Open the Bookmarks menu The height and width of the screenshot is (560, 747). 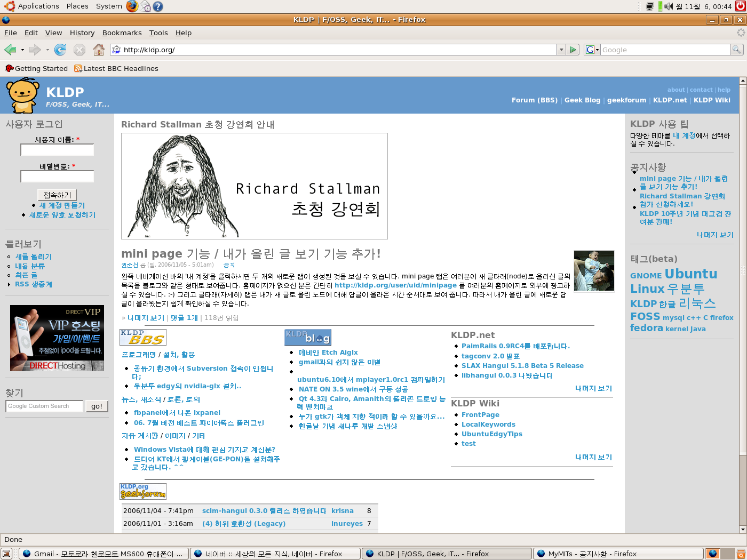(122, 33)
